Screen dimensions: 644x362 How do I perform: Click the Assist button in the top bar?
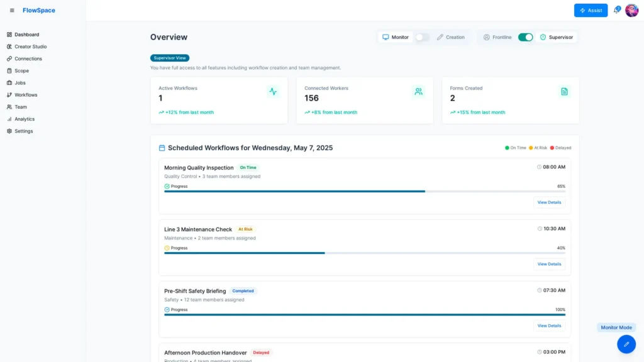591,10
